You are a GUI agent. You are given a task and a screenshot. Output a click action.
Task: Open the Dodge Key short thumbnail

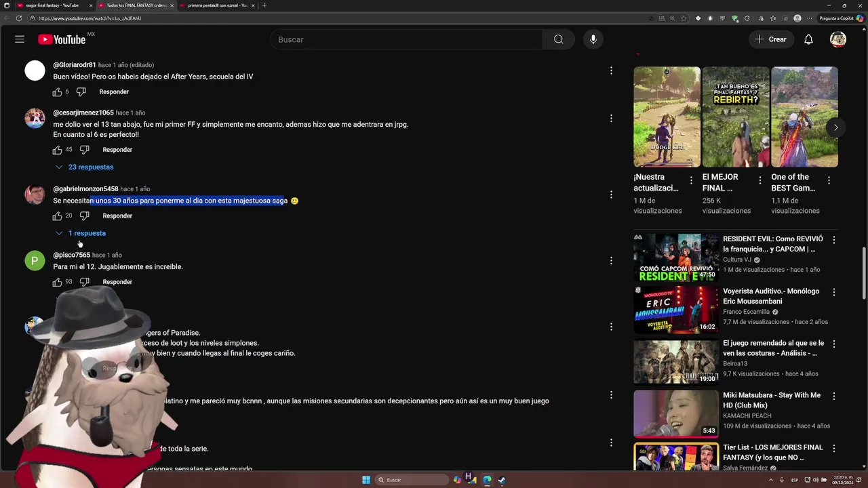[x=667, y=117]
